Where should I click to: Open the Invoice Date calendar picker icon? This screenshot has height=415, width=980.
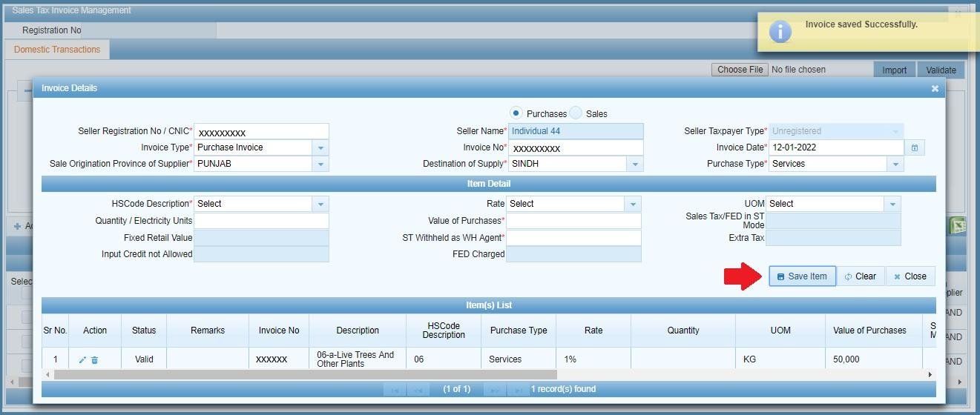coord(915,147)
